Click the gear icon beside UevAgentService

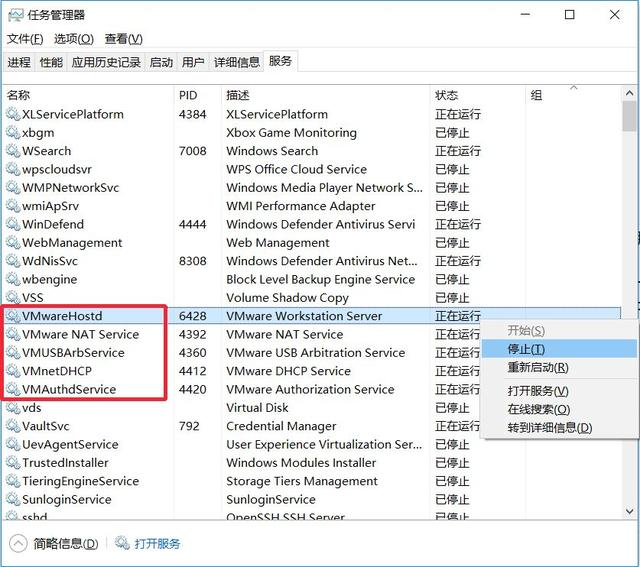coord(13,444)
